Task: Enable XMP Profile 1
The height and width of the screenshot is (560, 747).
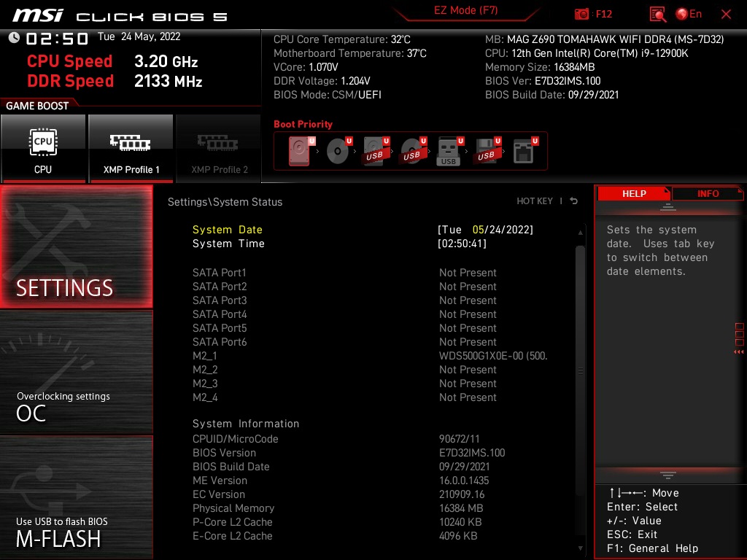Action: [x=131, y=148]
